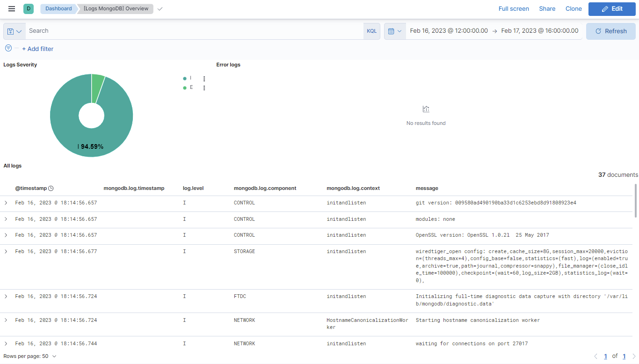This screenshot has width=639, height=364.
Task: Open the Share menu
Action: coord(547,9)
